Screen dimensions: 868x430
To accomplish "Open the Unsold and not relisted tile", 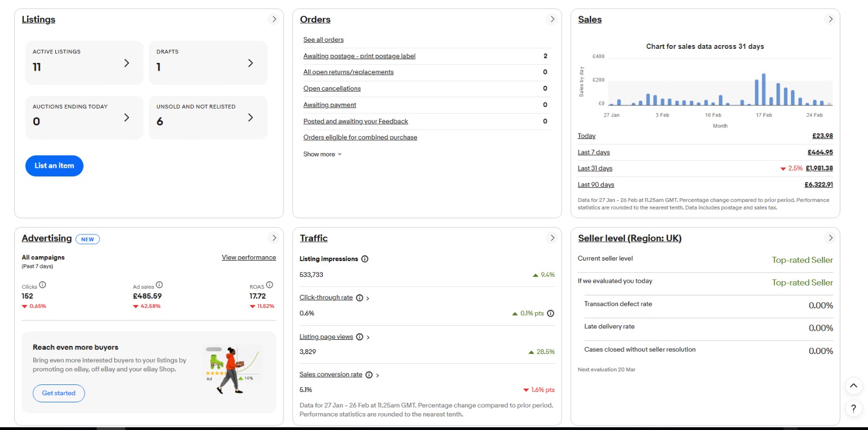I will pyautogui.click(x=208, y=118).
